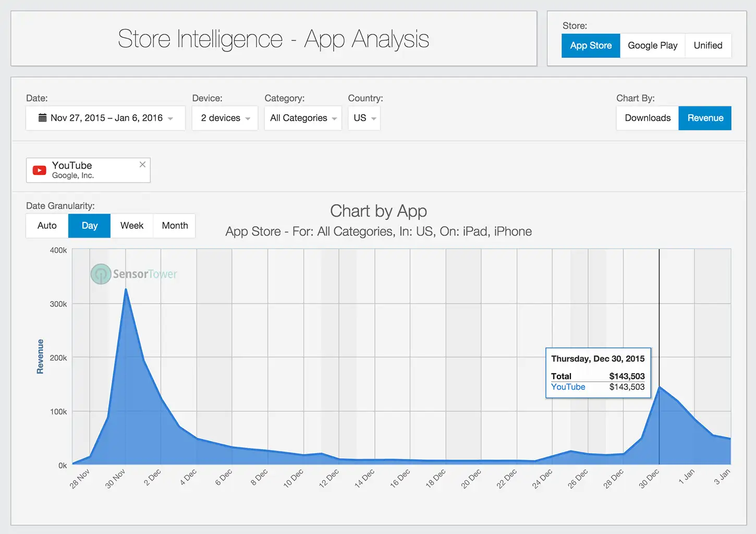Image resolution: width=756 pixels, height=534 pixels.
Task: Click the calendar icon in date picker
Action: click(42, 118)
